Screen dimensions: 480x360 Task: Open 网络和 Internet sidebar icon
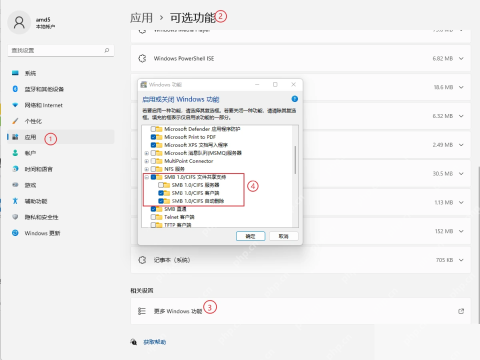[x=15, y=105]
